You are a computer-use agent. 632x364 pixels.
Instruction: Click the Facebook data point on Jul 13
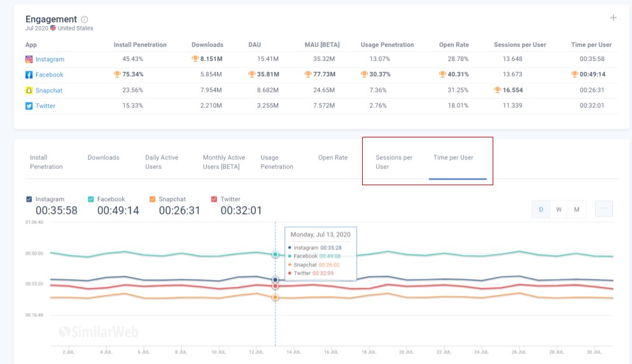(276, 255)
